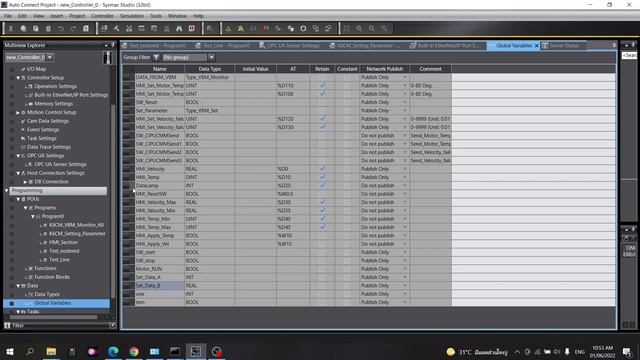Pin the Multiview Explorer panel
Screen dimensions: 640x360
point(113,45)
